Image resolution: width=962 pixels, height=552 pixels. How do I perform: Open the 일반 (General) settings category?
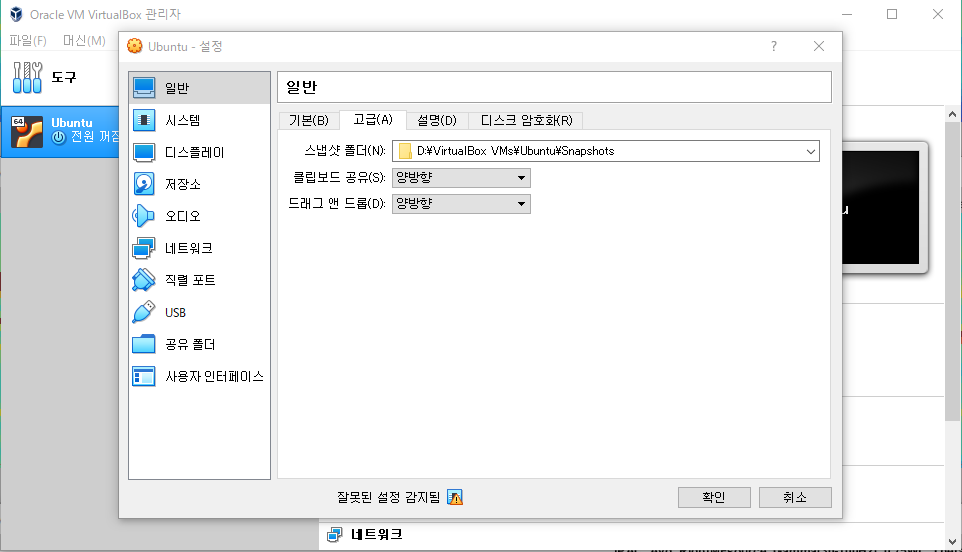click(x=199, y=88)
